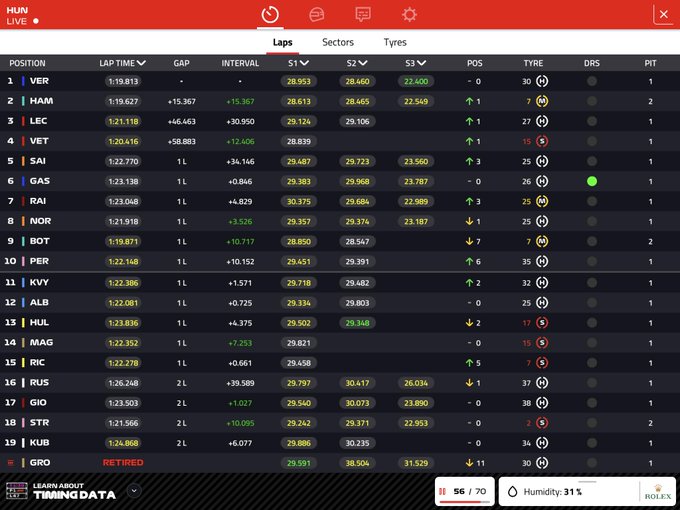Click BOT medium tyre icon

(x=542, y=241)
